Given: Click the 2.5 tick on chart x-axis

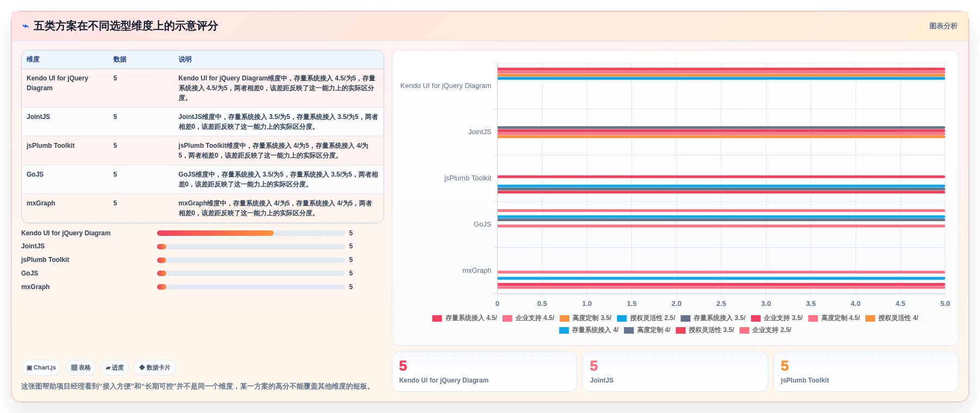Looking at the screenshot, I should point(721,304).
